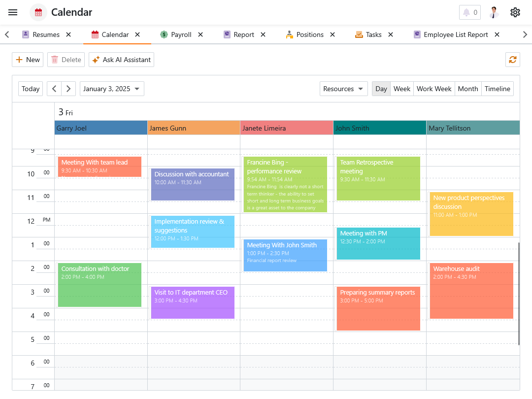Go to the next day arrow

coord(68,89)
